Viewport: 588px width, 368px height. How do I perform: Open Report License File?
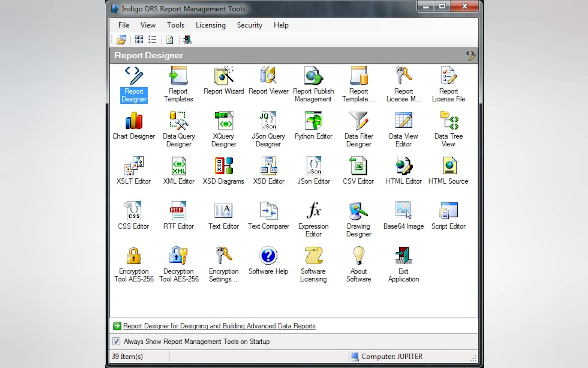(448, 84)
